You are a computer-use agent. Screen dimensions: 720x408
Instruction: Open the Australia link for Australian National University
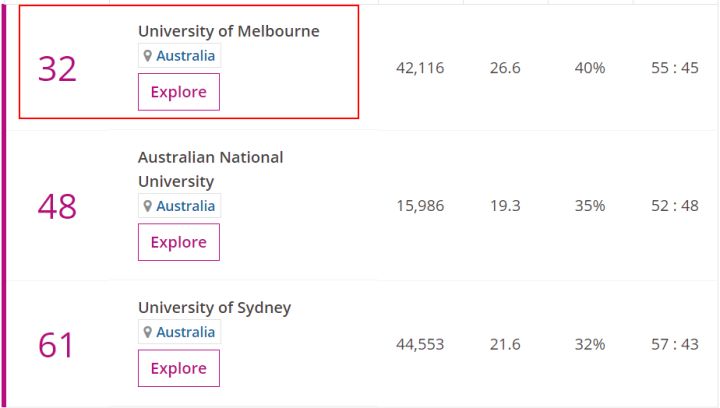click(186, 206)
